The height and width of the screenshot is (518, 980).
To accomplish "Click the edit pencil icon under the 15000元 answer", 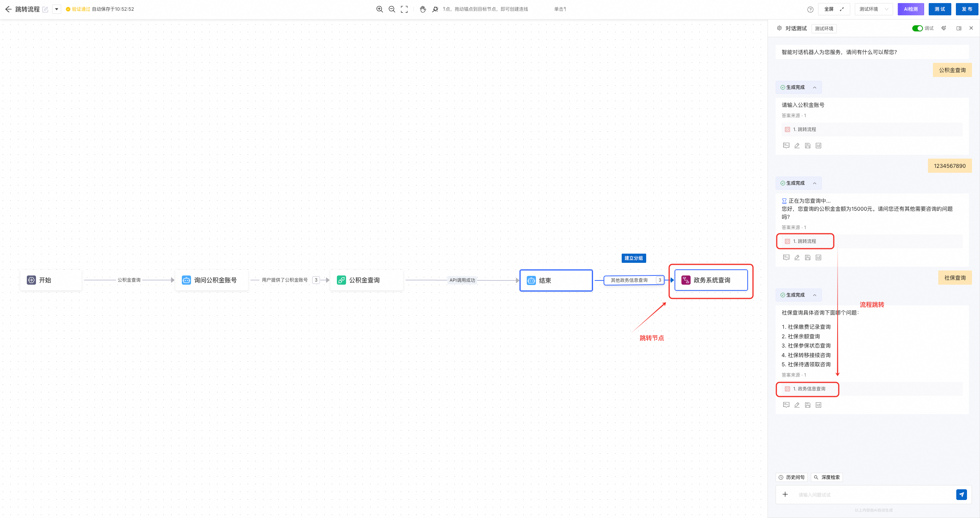I will tap(797, 257).
